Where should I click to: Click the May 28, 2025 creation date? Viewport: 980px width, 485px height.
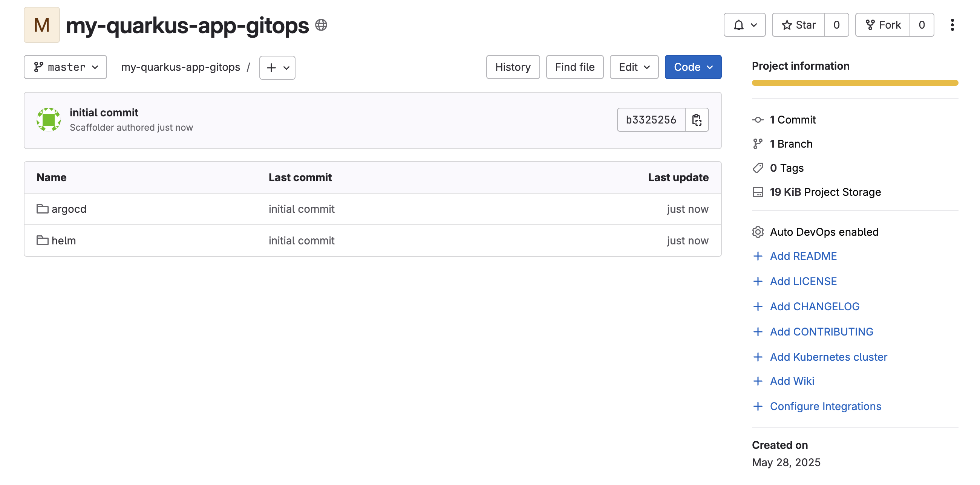click(786, 462)
